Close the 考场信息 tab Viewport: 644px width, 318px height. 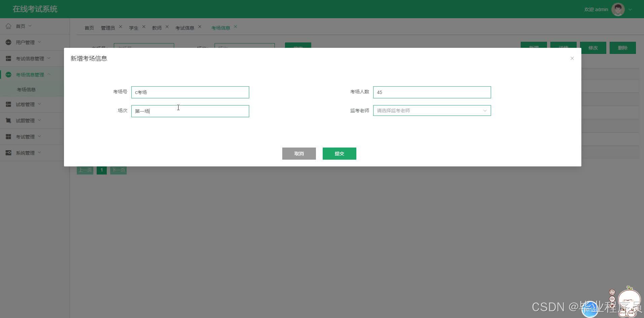pos(235,27)
